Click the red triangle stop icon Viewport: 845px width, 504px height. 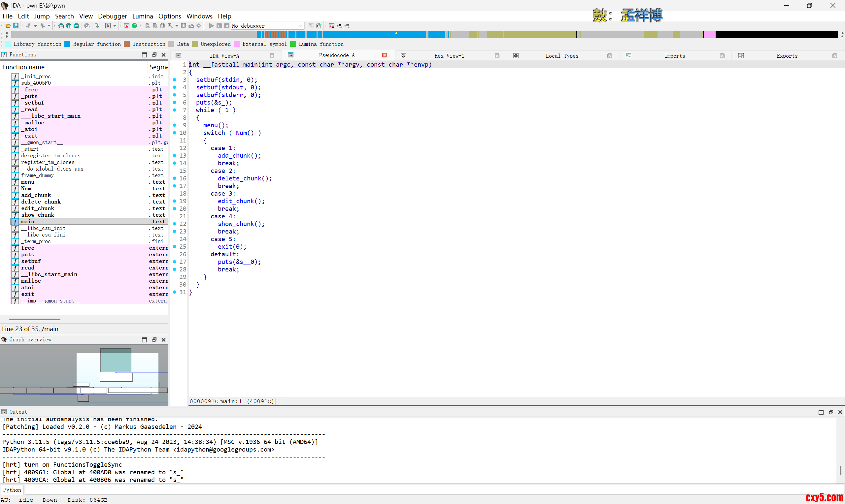pyautogui.click(x=127, y=26)
